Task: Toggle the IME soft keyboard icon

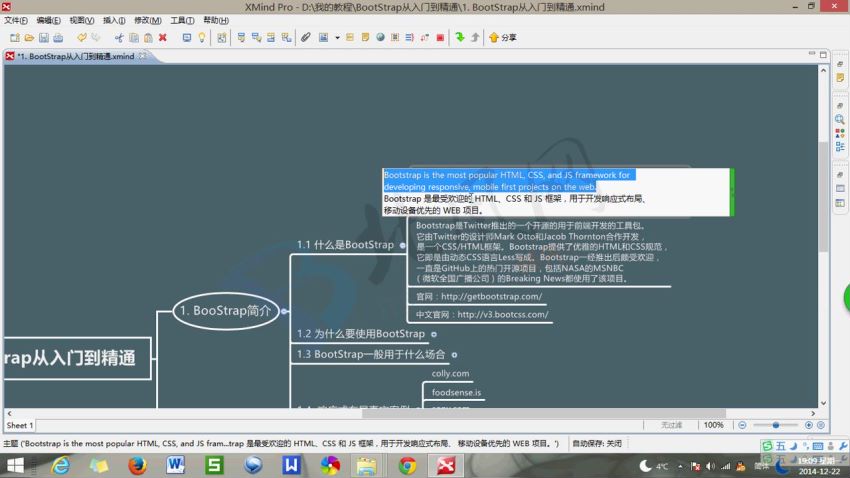Action: pyautogui.click(x=818, y=446)
